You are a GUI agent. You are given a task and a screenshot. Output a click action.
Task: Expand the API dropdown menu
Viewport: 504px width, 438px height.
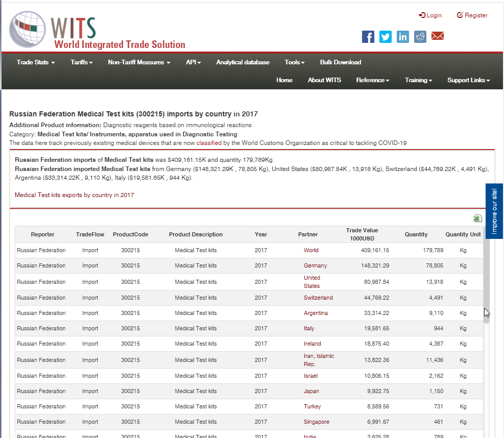193,62
